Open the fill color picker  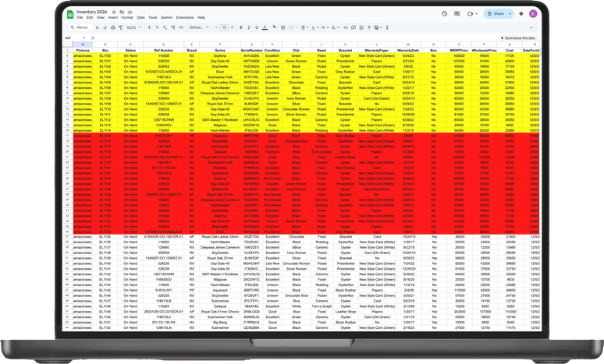[275, 27]
